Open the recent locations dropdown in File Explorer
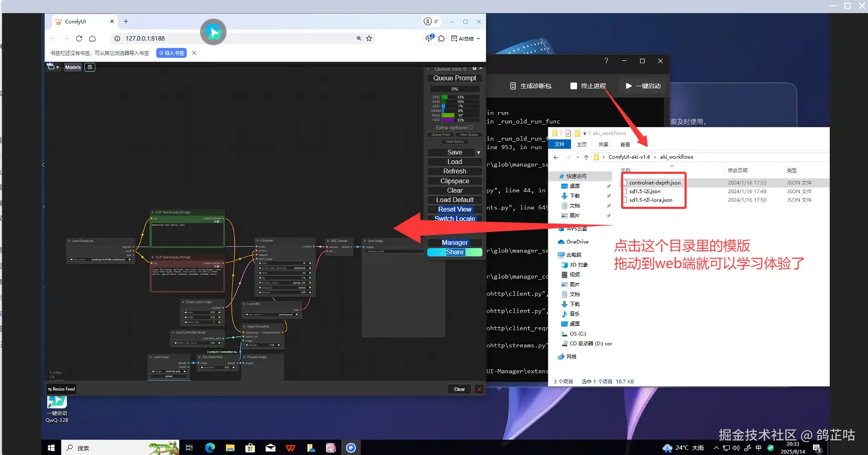Viewport: 868px width, 455px height. tap(578, 157)
